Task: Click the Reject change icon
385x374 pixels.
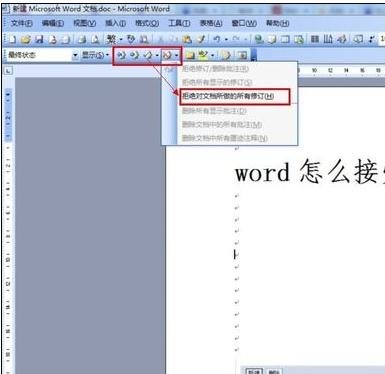Action: coord(167,55)
